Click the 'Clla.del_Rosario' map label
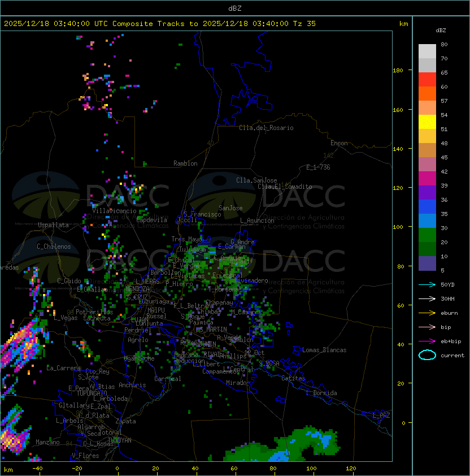 tap(266, 128)
